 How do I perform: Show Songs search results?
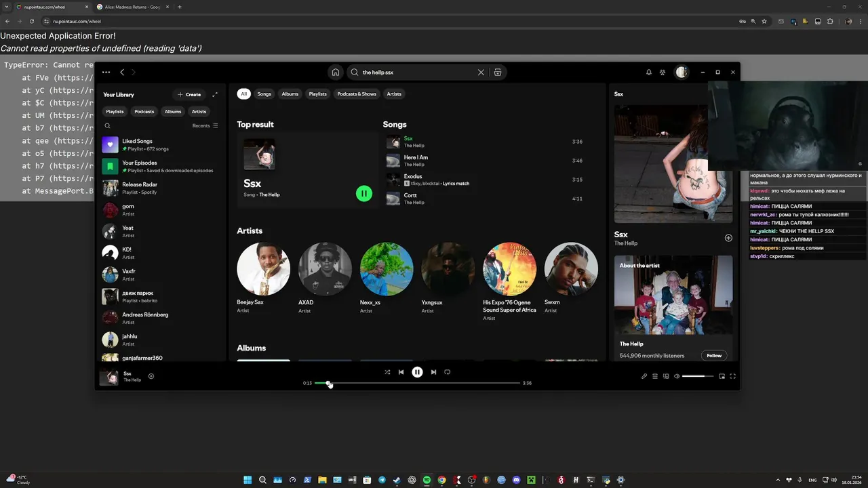pyautogui.click(x=264, y=94)
